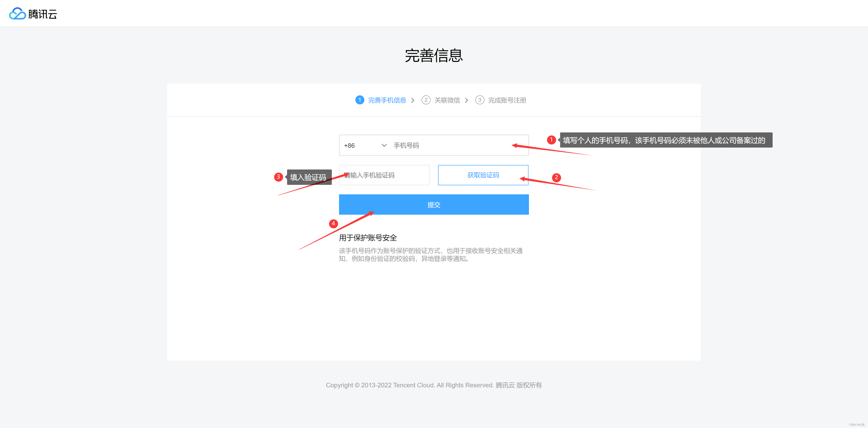Click the Copyright Tencent Cloud footer text

(434, 385)
